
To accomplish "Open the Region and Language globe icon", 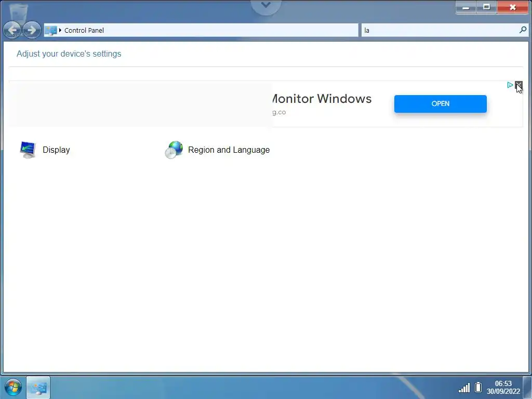I will tap(174, 150).
